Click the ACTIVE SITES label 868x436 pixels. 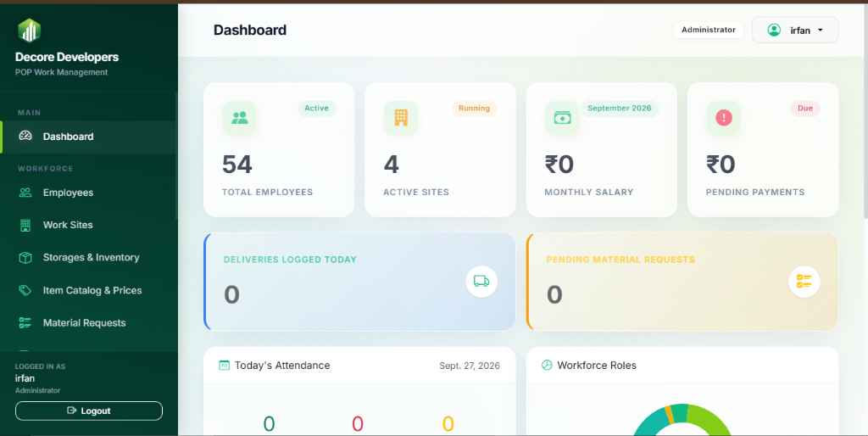click(416, 193)
